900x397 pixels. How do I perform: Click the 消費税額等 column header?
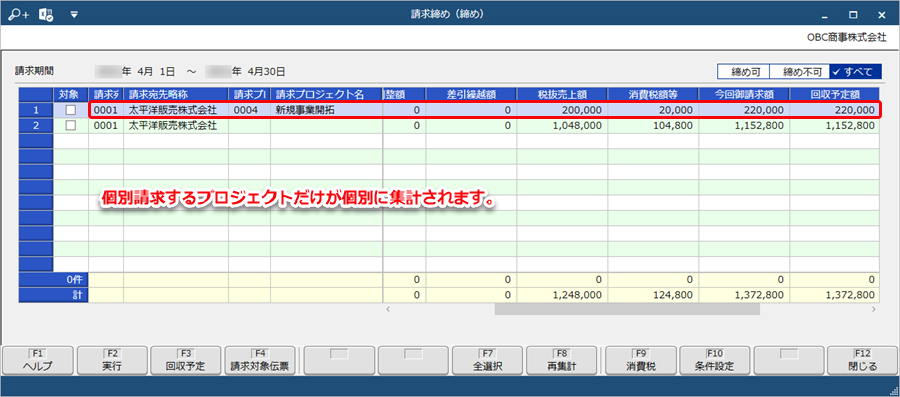point(653,95)
